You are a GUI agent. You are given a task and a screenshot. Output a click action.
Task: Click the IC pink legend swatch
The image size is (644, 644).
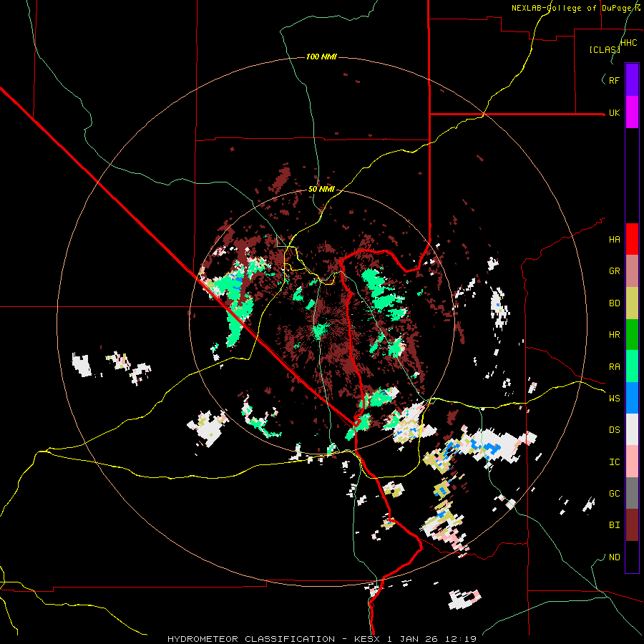pyautogui.click(x=632, y=462)
